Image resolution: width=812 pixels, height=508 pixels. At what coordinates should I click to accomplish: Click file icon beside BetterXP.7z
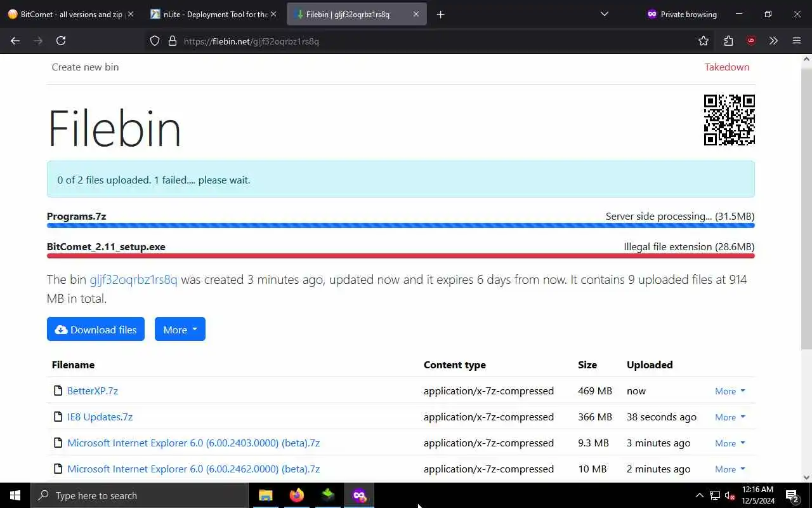coord(58,391)
